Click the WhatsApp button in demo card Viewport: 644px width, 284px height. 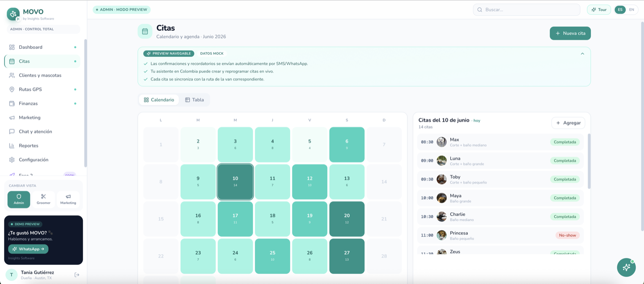click(28, 249)
